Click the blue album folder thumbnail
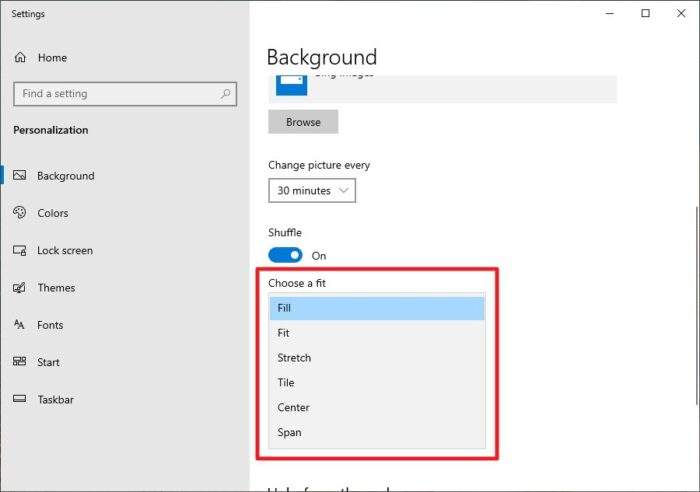 coord(292,85)
